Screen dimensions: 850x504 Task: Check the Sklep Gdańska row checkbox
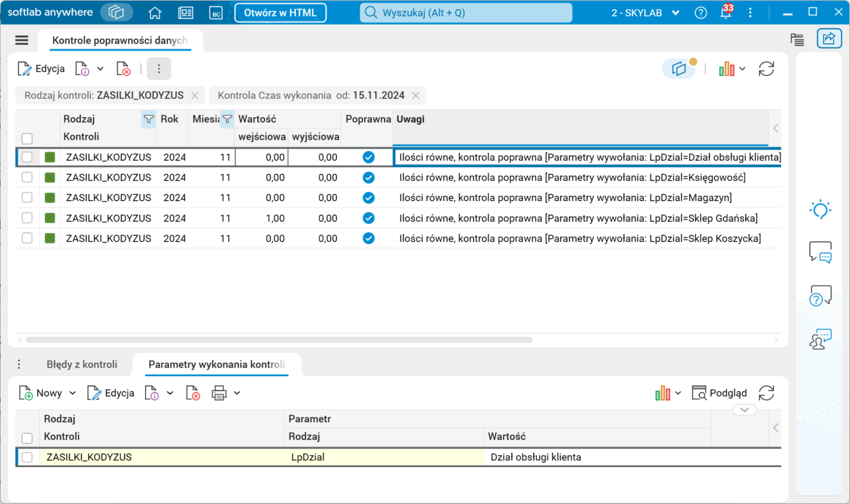tap(27, 218)
